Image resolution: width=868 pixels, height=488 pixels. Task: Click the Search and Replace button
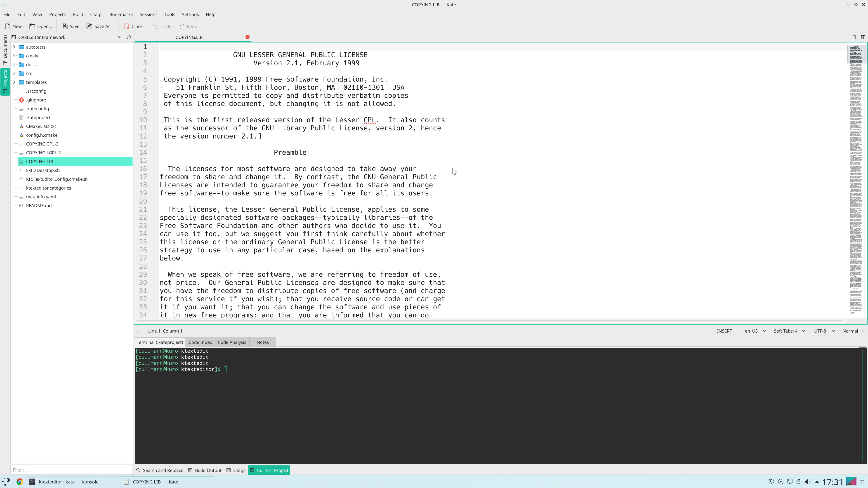click(160, 470)
